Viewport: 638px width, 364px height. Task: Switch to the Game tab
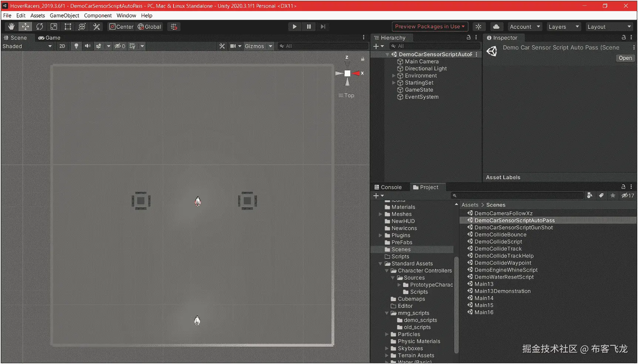pos(49,38)
